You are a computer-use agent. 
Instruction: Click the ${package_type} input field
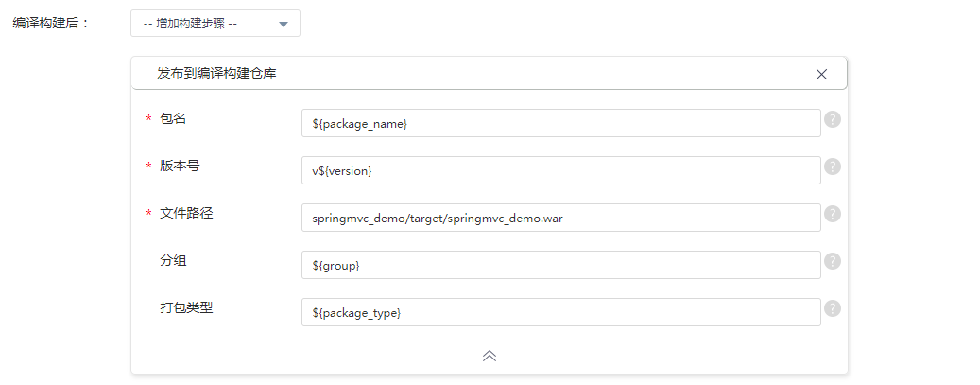[560, 312]
